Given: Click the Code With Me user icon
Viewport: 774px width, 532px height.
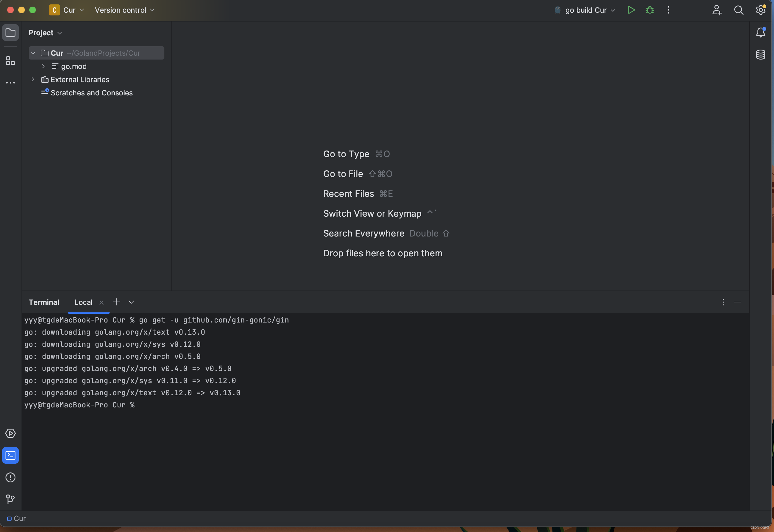Looking at the screenshot, I should tap(717, 10).
